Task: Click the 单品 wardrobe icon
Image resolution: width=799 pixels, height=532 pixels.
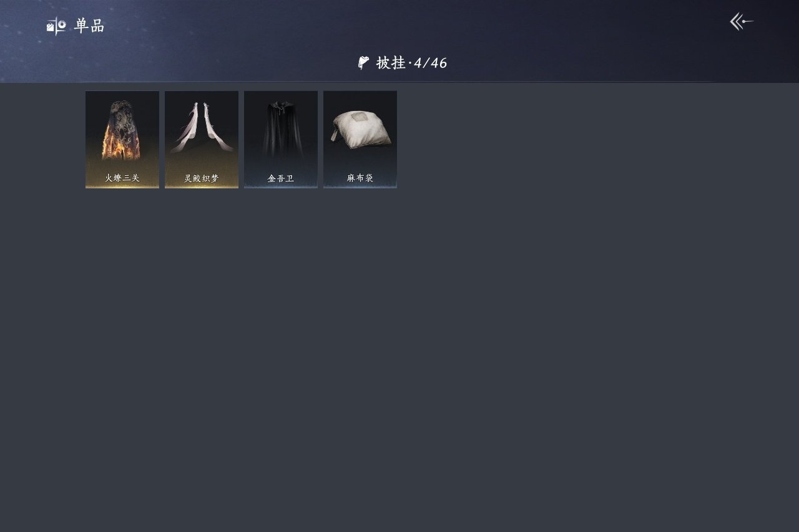Action: tap(56, 26)
